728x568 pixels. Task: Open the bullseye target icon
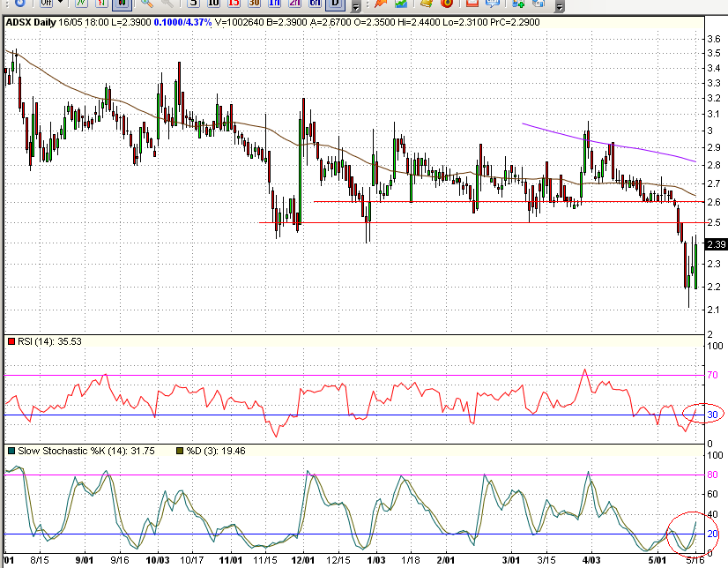[x=447, y=5]
